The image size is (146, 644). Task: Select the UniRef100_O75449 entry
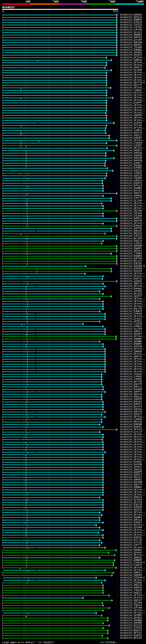click(131, 314)
